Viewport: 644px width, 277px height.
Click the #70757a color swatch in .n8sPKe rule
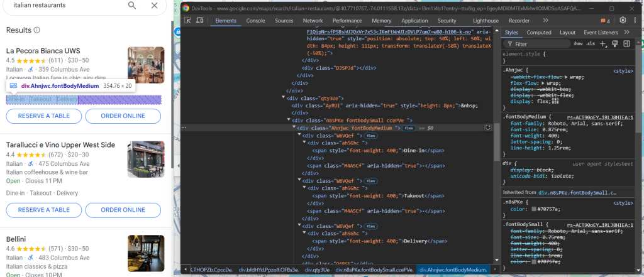533,209
